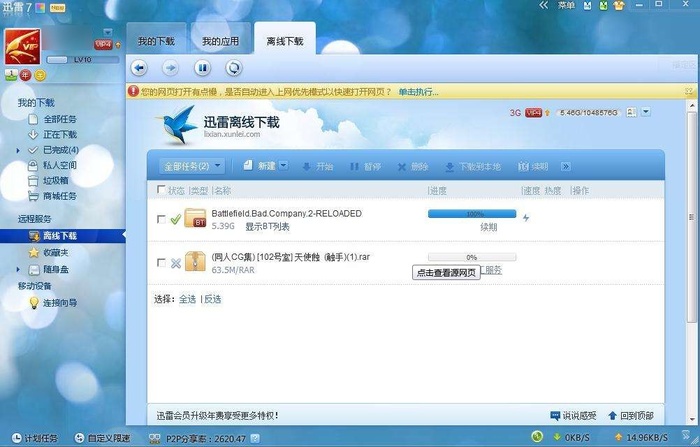Click the 100% progress bar
The image size is (700, 447).
[x=472, y=214]
